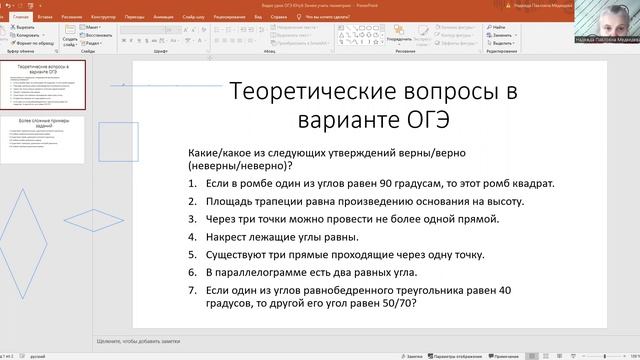This screenshot has width=640, height=360.
Task: Open the font size dropdown
Action: coord(173,30)
